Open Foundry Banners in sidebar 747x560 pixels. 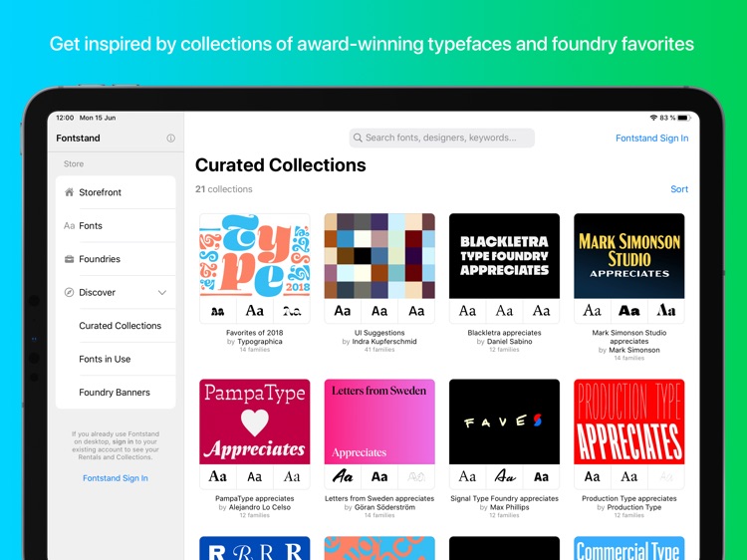(115, 393)
